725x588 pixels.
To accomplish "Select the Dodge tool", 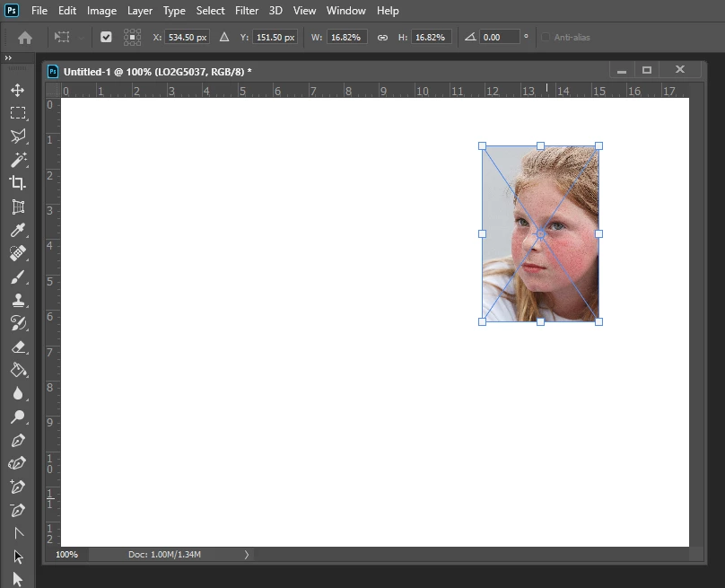I will (x=18, y=417).
